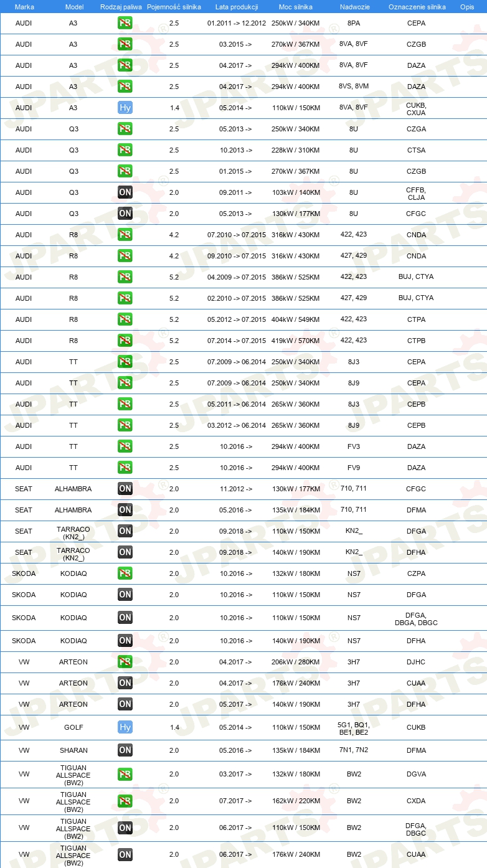Click the Lata produkcji column header

click(x=237, y=6)
